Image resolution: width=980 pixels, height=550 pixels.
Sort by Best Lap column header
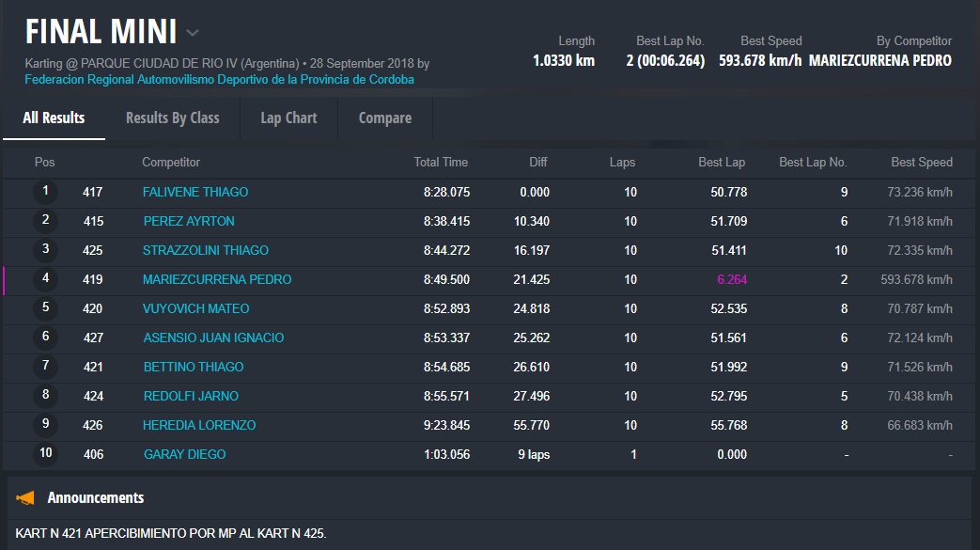coord(722,162)
